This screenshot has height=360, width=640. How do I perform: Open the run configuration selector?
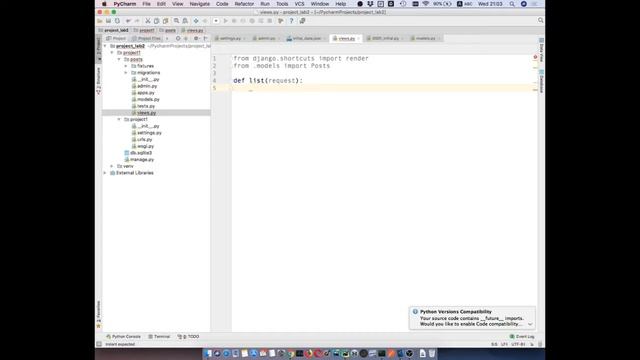tap(216, 21)
